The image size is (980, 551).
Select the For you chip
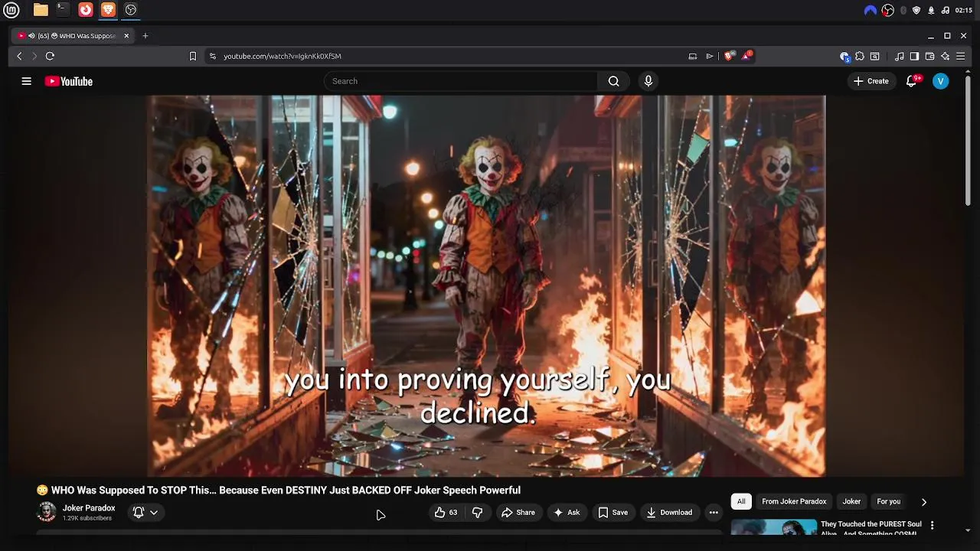coord(888,502)
